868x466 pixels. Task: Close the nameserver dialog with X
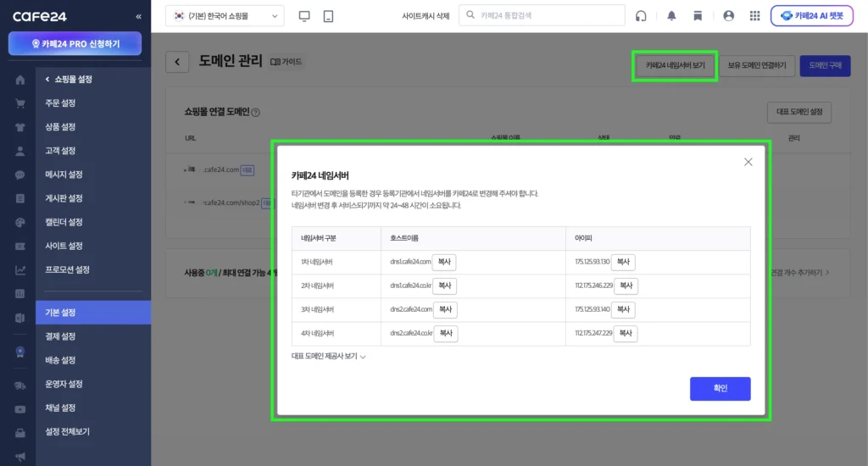[748, 162]
